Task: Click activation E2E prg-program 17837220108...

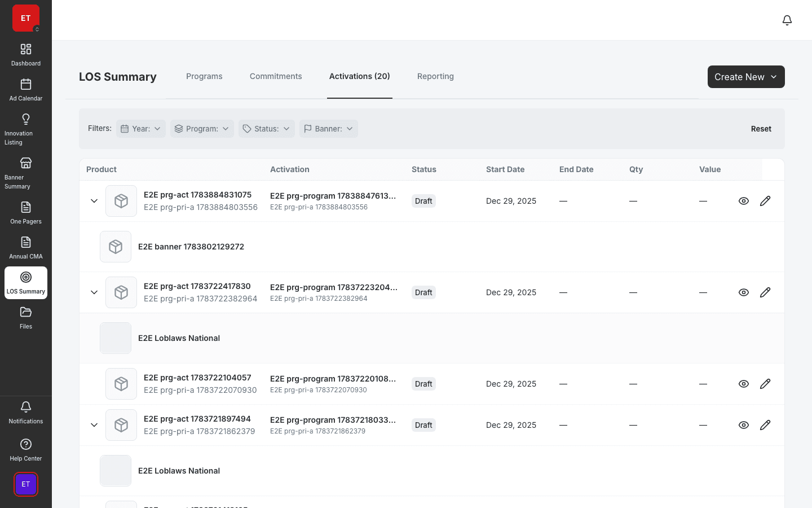Action: click(x=333, y=379)
